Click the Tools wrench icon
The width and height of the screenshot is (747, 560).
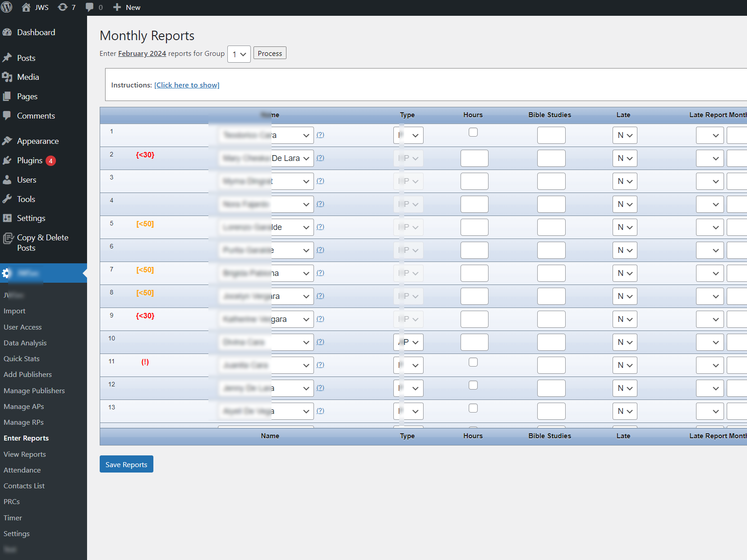click(x=7, y=199)
